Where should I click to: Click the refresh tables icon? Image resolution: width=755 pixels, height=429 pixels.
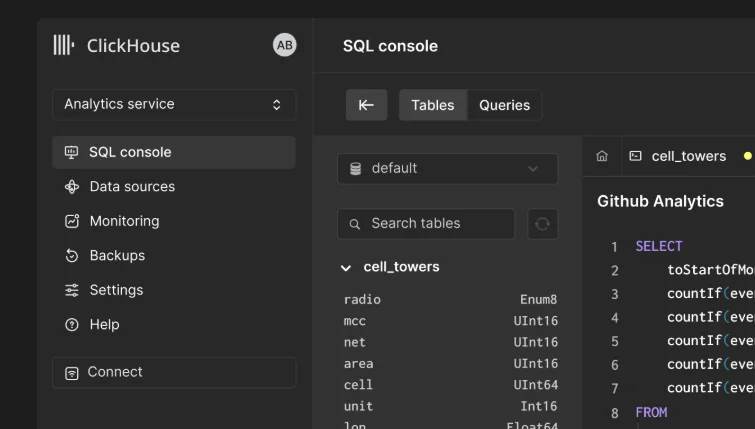point(542,224)
